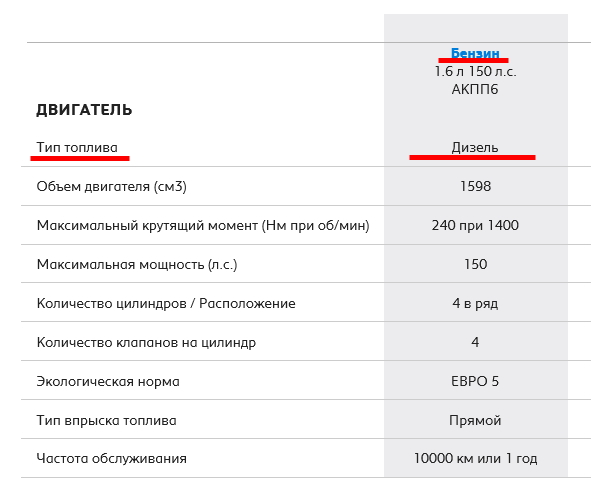The width and height of the screenshot is (591, 493).
Task: Click the Дизель fuel type value
Action: pos(475,147)
